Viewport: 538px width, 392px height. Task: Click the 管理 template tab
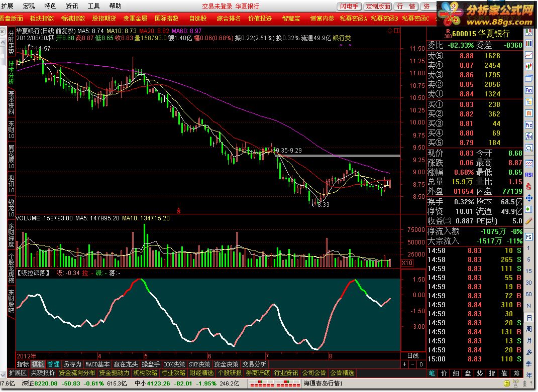54,364
